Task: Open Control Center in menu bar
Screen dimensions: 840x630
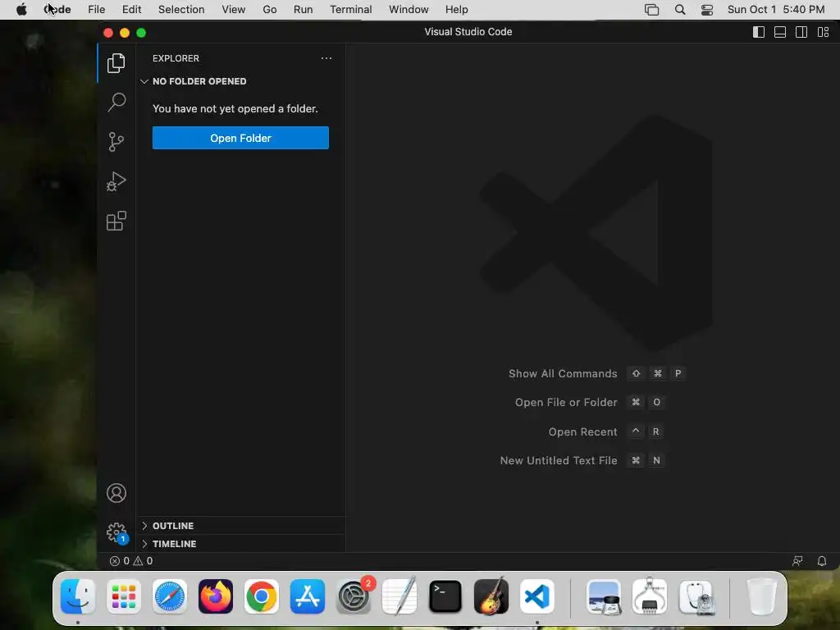Action: coord(707,10)
